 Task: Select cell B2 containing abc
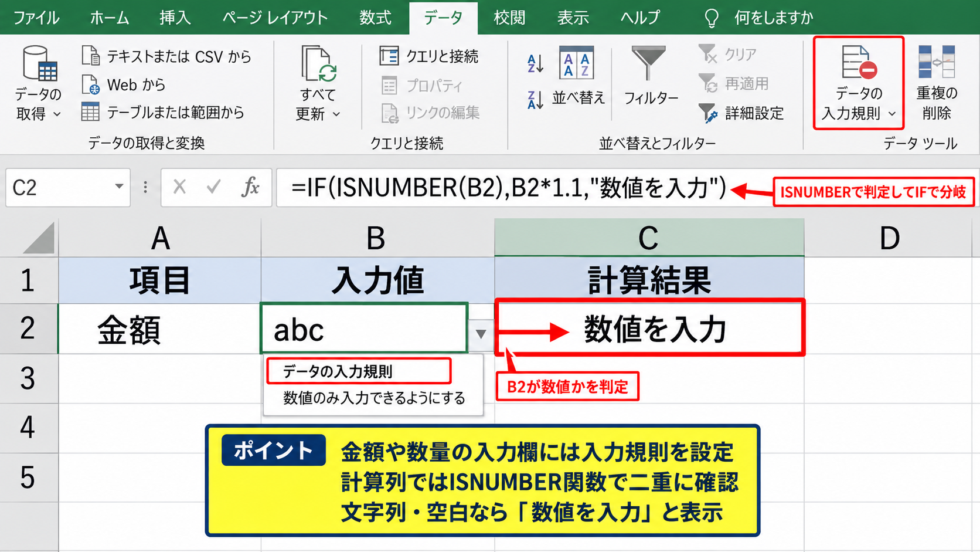click(364, 328)
